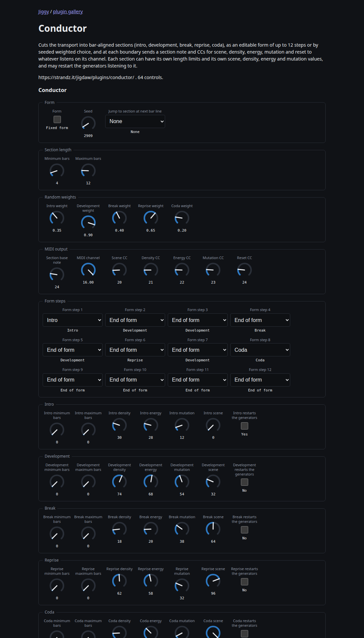Click the Break mutation knob
Viewport: 364px width, 638px height.
click(x=182, y=529)
